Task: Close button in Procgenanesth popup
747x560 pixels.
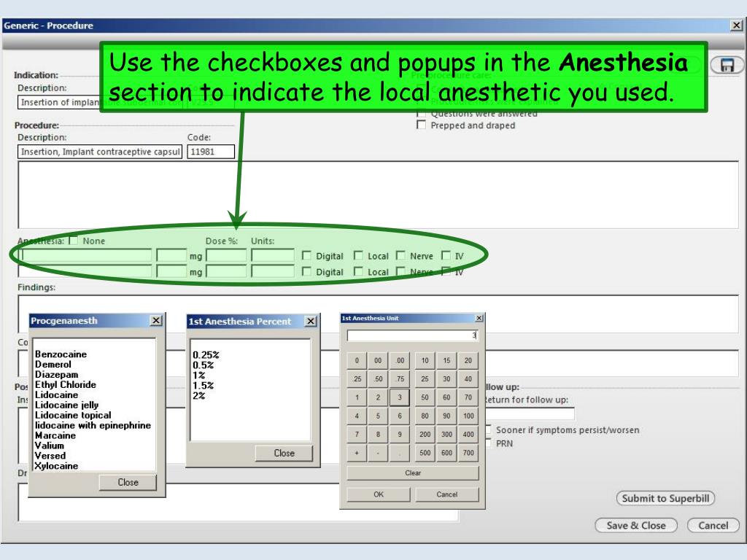Action: point(128,482)
